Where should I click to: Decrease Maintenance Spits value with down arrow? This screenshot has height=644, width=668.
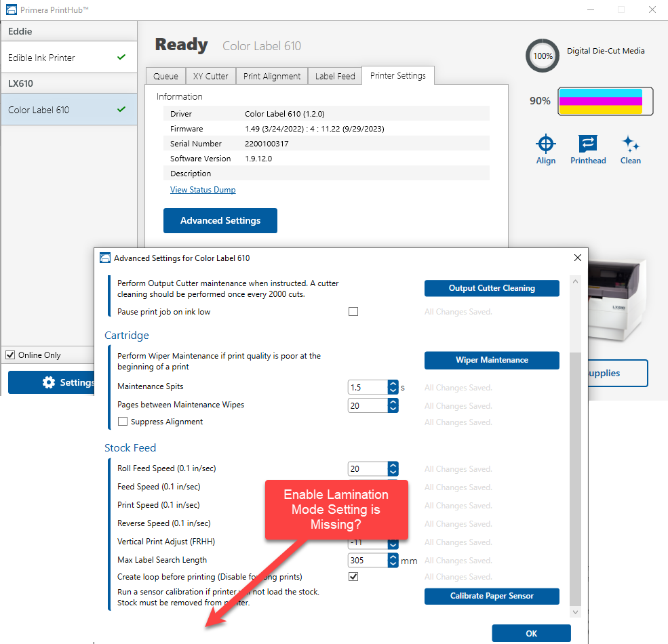point(393,390)
